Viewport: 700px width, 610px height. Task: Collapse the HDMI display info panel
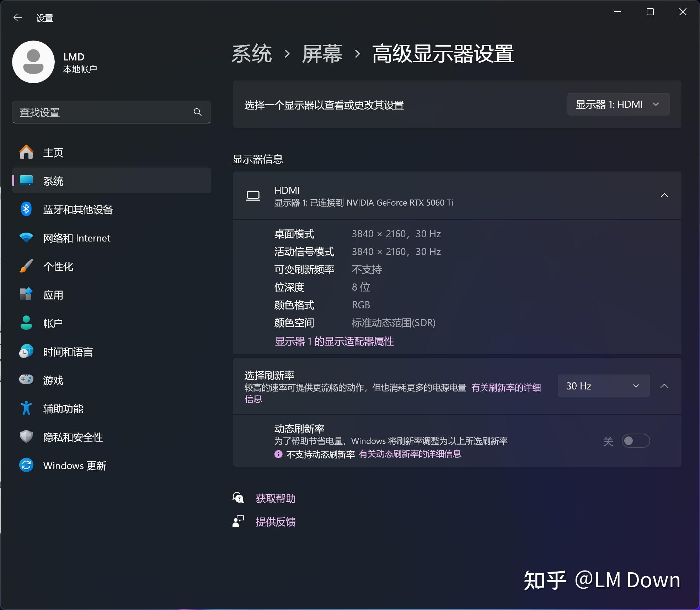point(665,195)
